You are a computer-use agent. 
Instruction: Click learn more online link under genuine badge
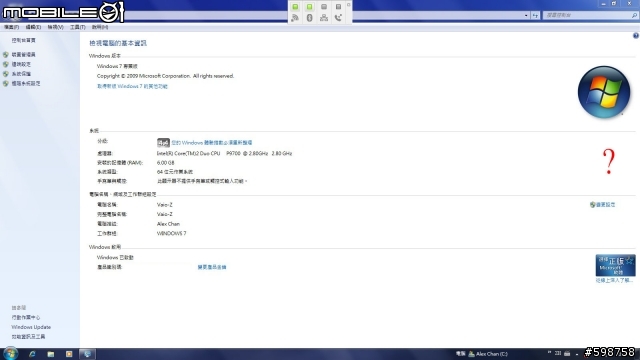pos(614,280)
